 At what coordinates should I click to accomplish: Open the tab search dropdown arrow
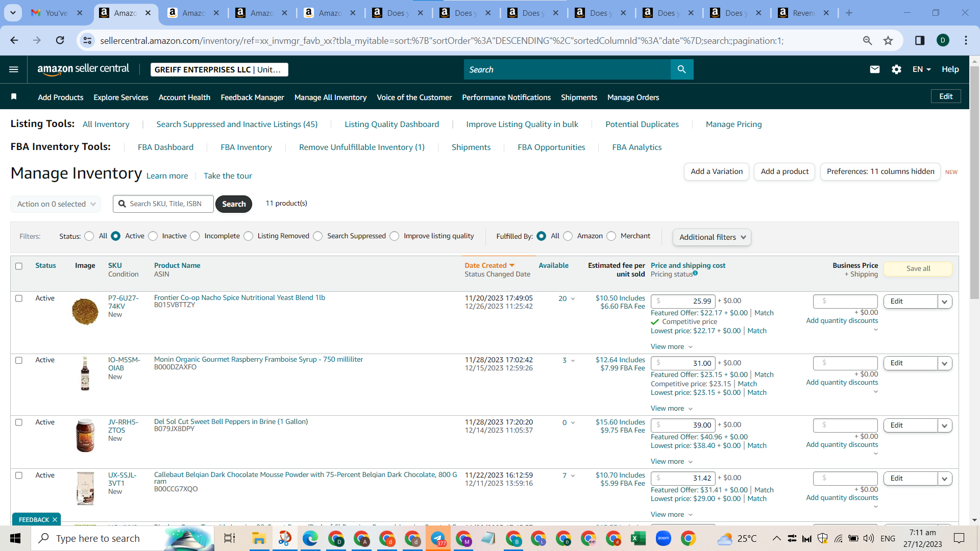pyautogui.click(x=13, y=13)
